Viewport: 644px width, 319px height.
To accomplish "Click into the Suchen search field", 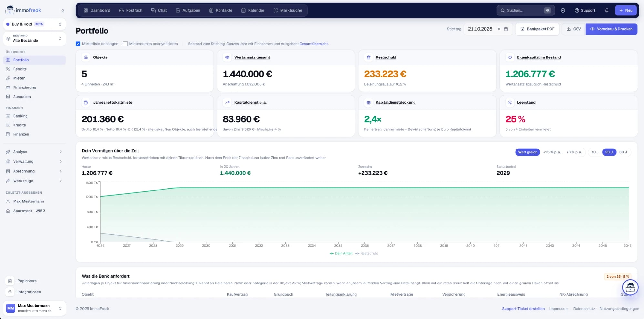I will (x=526, y=10).
